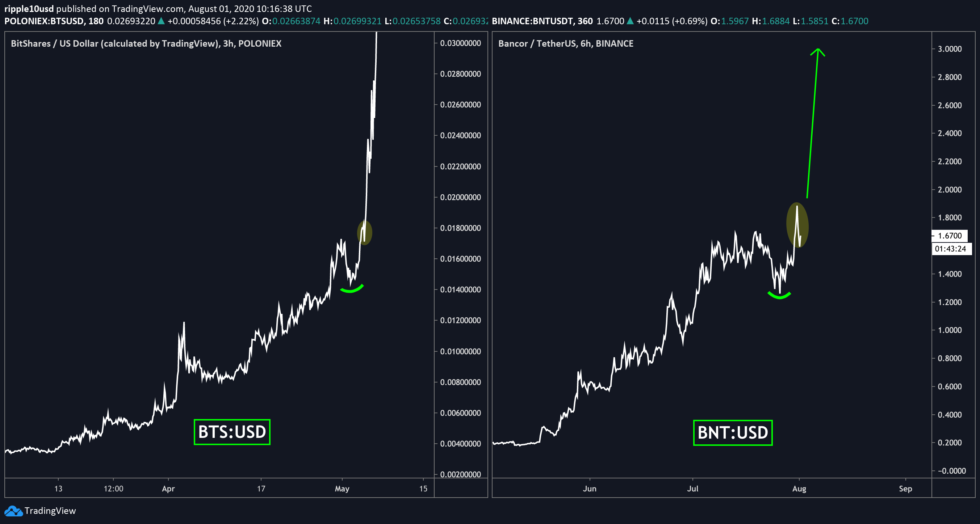Click the Jun date on right chart axis

(x=590, y=489)
